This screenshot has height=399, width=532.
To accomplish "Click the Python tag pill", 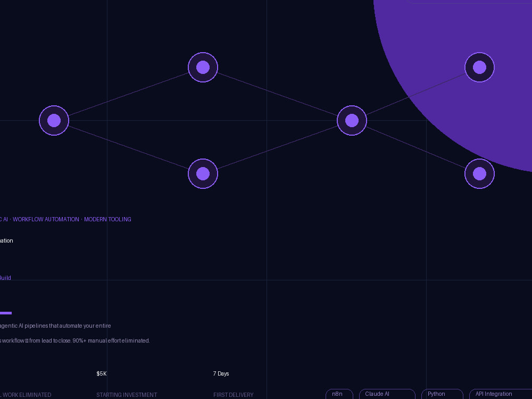I will [442, 394].
